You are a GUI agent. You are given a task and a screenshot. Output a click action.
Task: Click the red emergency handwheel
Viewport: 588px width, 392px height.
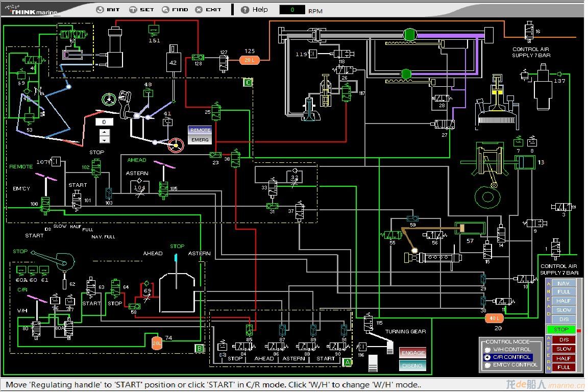[176, 145]
